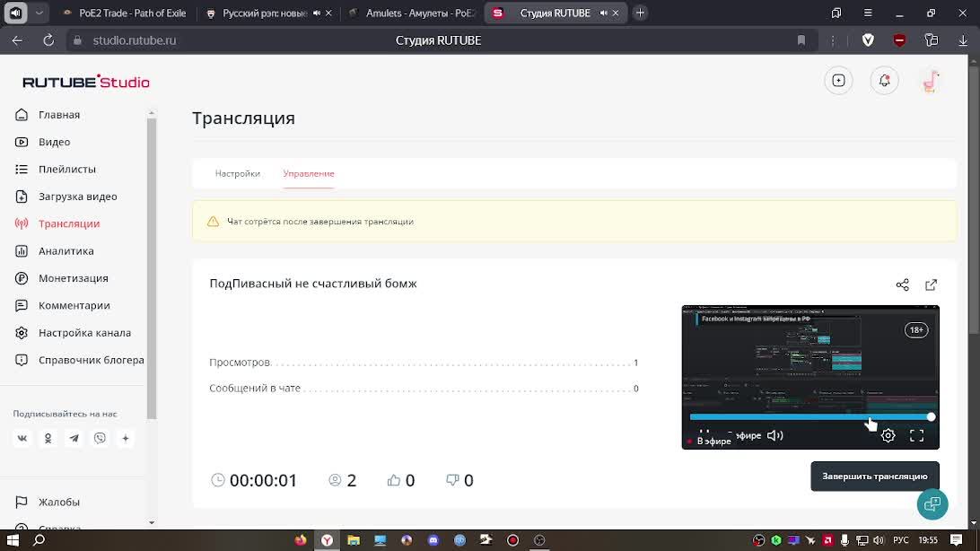Click the player seek progress bar
Viewport: 980px width, 551px height.
[810, 416]
